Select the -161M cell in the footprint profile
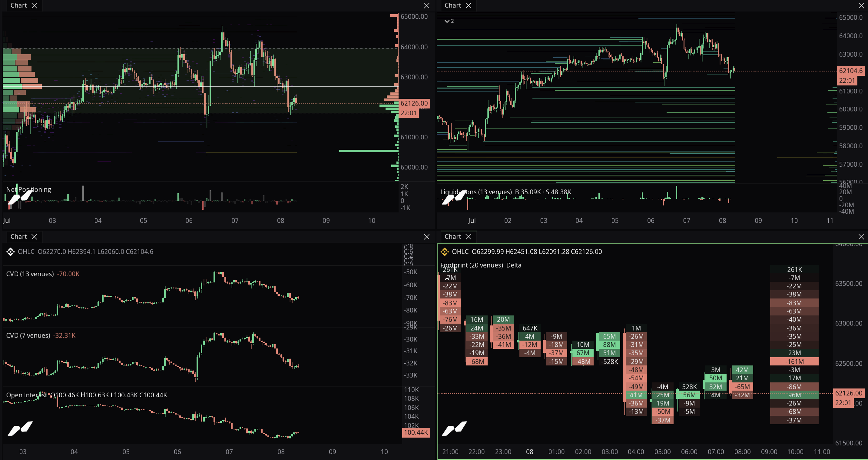The height and width of the screenshot is (460, 868). 794,362
